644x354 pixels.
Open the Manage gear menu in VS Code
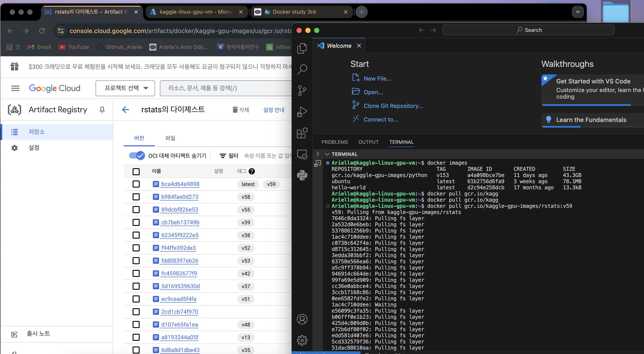[302, 340]
